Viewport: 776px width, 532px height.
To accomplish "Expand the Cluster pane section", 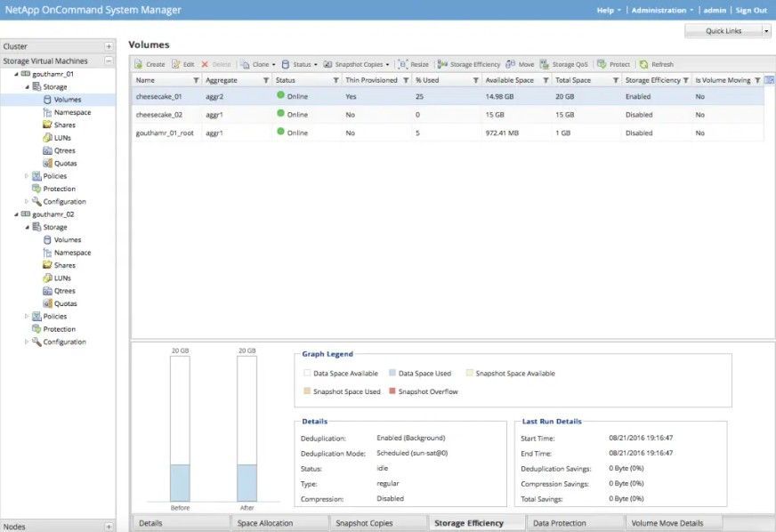I will point(109,46).
